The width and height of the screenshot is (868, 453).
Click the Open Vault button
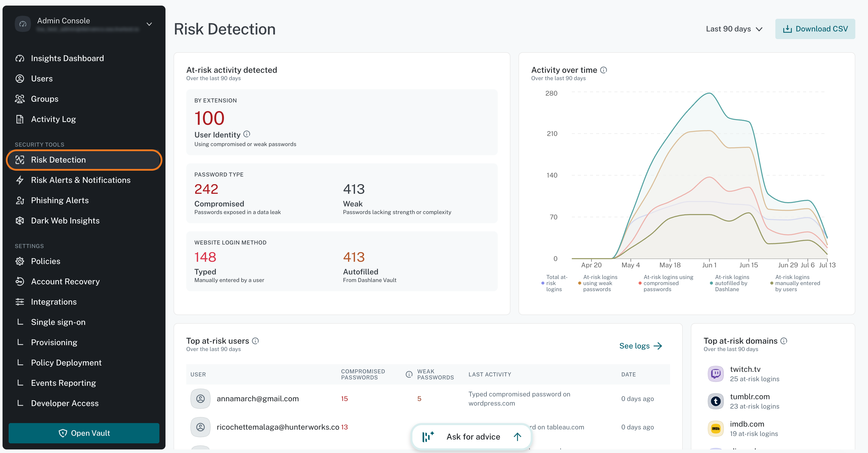[84, 433]
